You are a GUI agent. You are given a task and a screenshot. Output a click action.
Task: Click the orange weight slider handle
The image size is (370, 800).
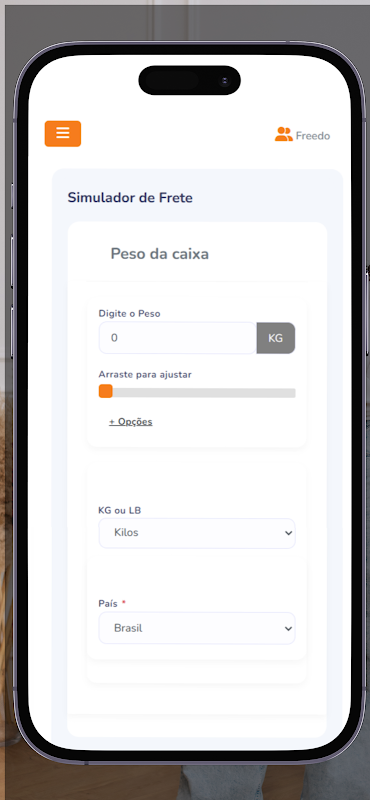[x=106, y=391]
